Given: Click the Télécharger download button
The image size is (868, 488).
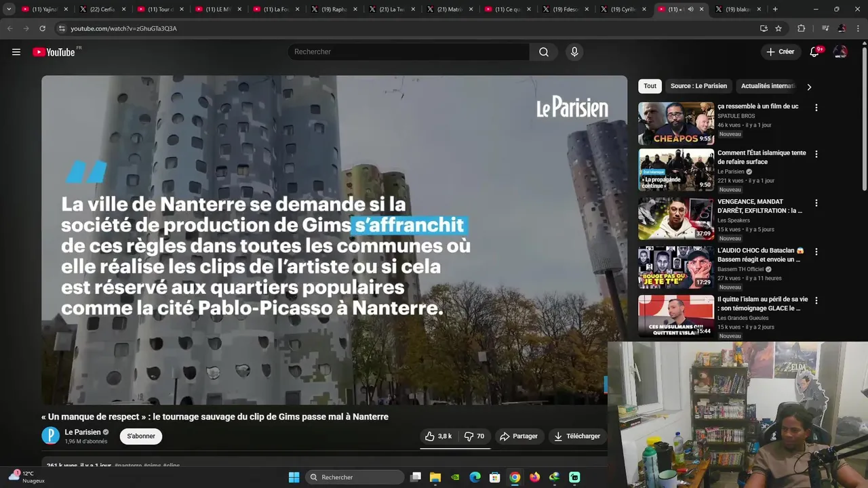Looking at the screenshot, I should [577, 436].
